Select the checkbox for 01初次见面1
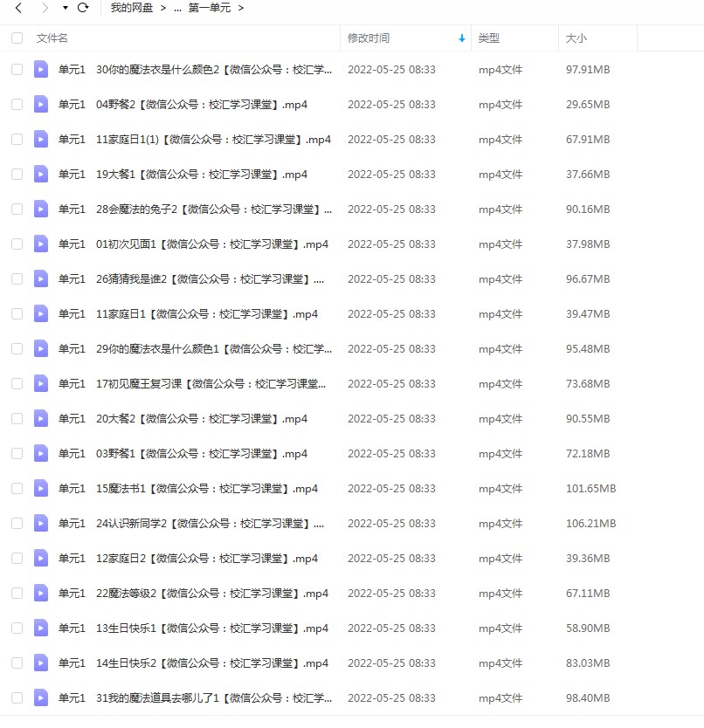The width and height of the screenshot is (704, 728). pos(17,244)
